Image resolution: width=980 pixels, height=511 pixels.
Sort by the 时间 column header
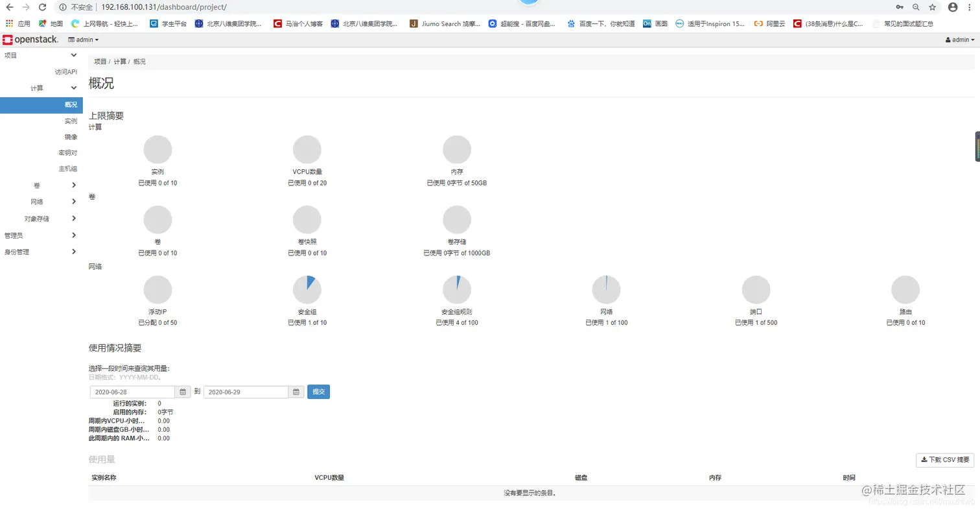(849, 478)
